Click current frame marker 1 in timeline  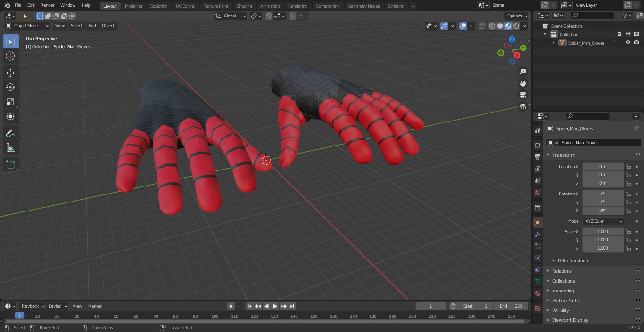pos(19,316)
